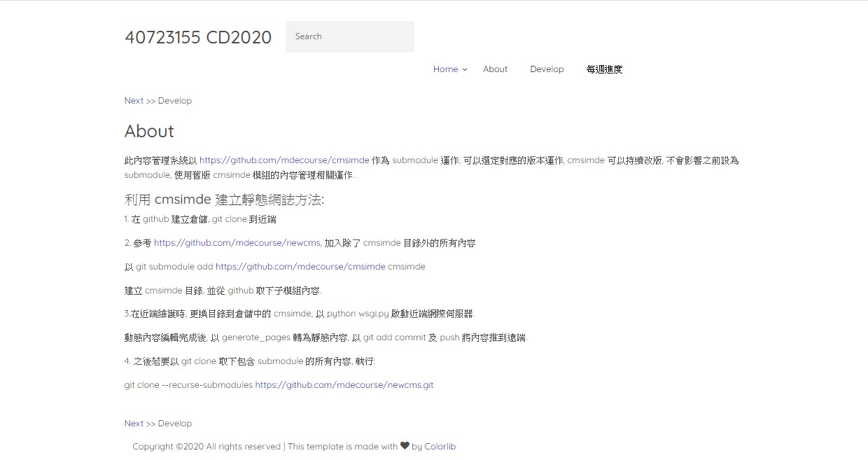Click the Next link above the footer
868x460 pixels.
tap(134, 424)
